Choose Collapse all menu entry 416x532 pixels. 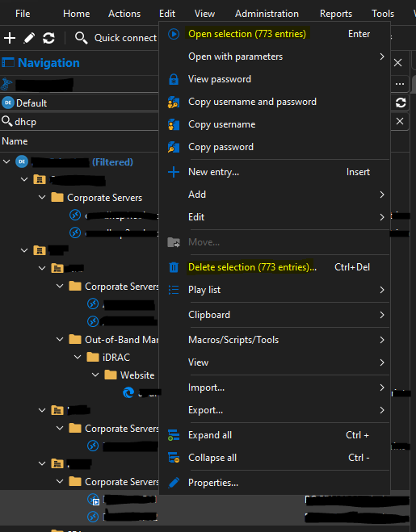[275, 458]
